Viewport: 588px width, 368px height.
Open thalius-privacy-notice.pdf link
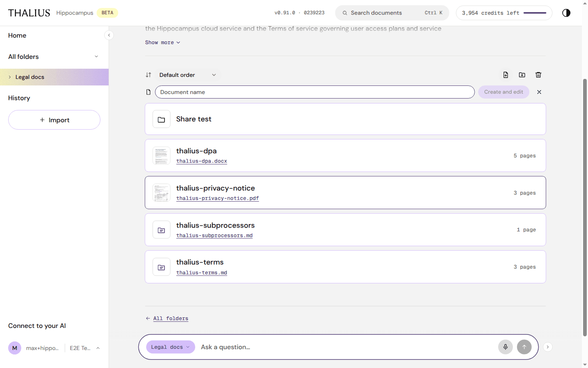click(218, 198)
